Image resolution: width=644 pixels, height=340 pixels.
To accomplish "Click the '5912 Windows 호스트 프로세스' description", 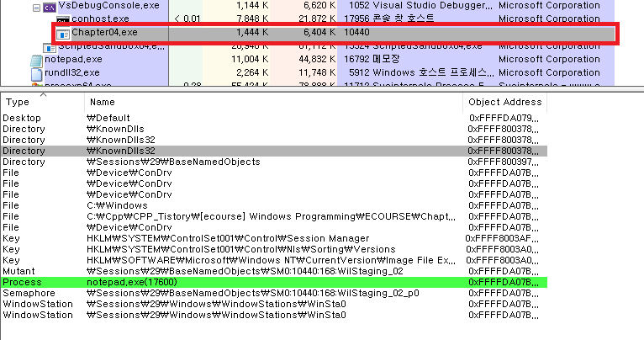I will point(421,72).
